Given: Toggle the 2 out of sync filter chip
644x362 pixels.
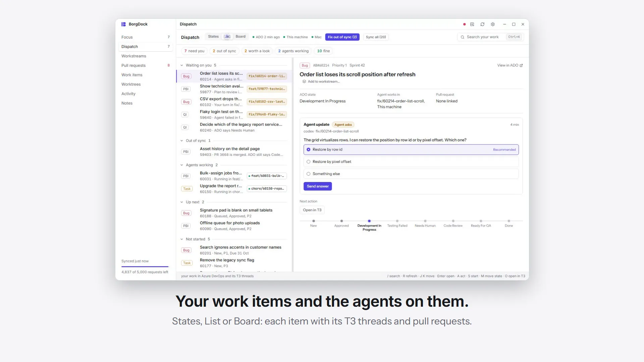Looking at the screenshot, I should [224, 51].
